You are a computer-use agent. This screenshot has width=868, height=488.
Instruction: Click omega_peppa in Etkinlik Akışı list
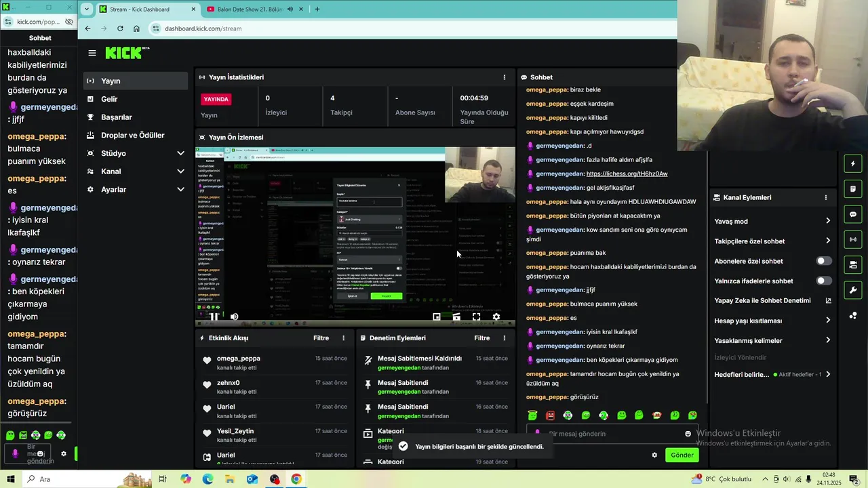238,359
